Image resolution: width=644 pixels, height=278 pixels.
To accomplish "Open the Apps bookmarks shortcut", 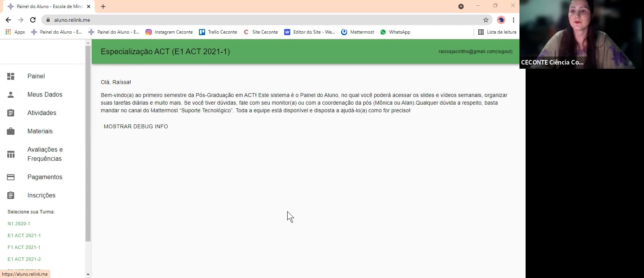I will click(15, 32).
